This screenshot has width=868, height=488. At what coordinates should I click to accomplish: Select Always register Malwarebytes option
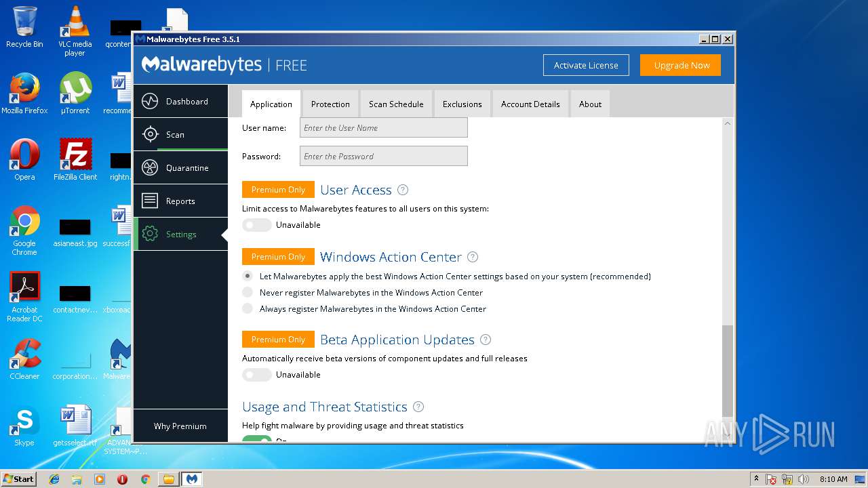point(248,309)
